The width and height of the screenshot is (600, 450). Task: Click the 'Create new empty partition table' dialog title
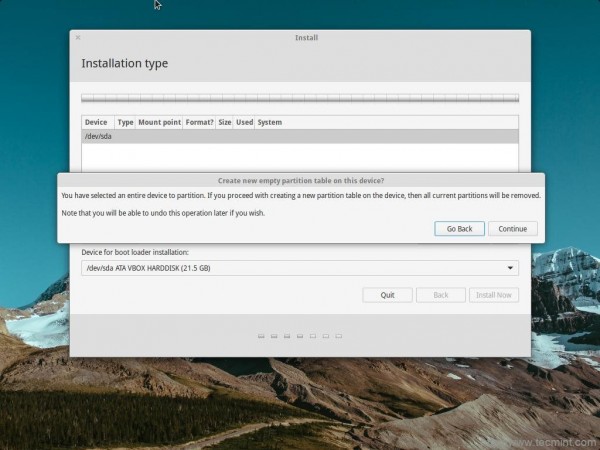(301, 181)
